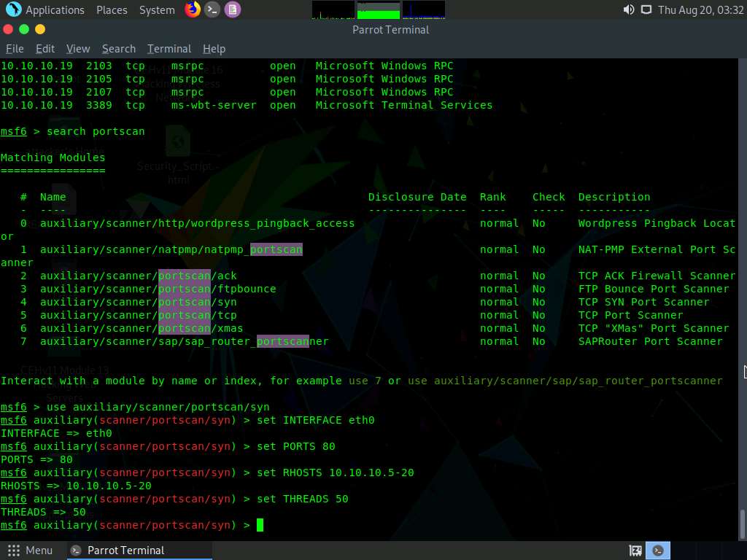Click the 'Name' column header
Image resolution: width=747 pixels, height=560 pixels.
[x=53, y=197]
